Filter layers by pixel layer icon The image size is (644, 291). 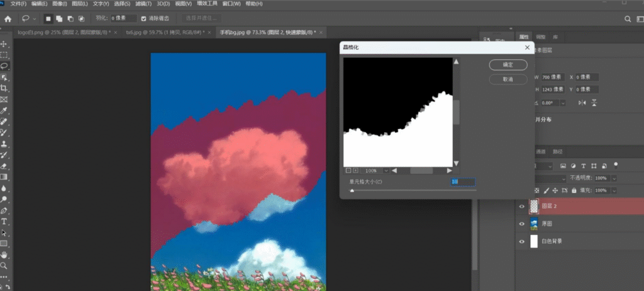click(563, 166)
